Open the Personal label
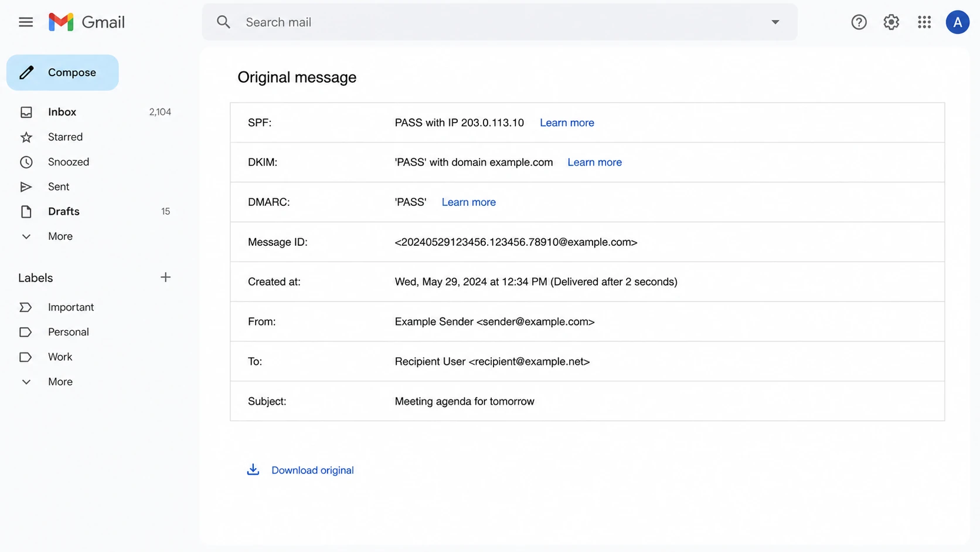Image resolution: width=980 pixels, height=552 pixels. tap(69, 332)
